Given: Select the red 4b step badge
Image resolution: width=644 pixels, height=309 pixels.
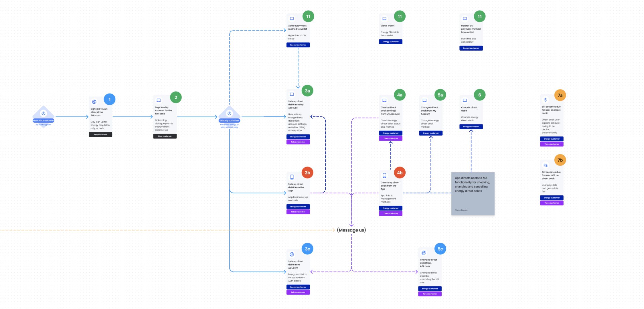Looking at the screenshot, I should pyautogui.click(x=400, y=173).
